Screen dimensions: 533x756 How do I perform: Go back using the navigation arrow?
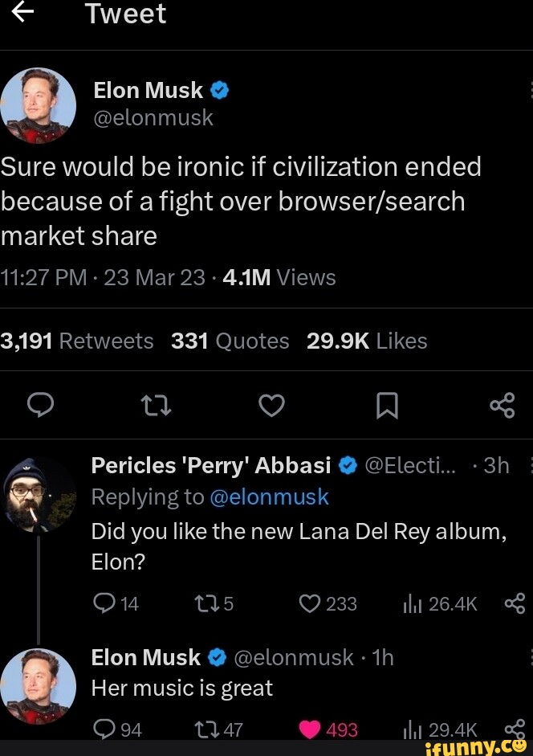point(22,14)
